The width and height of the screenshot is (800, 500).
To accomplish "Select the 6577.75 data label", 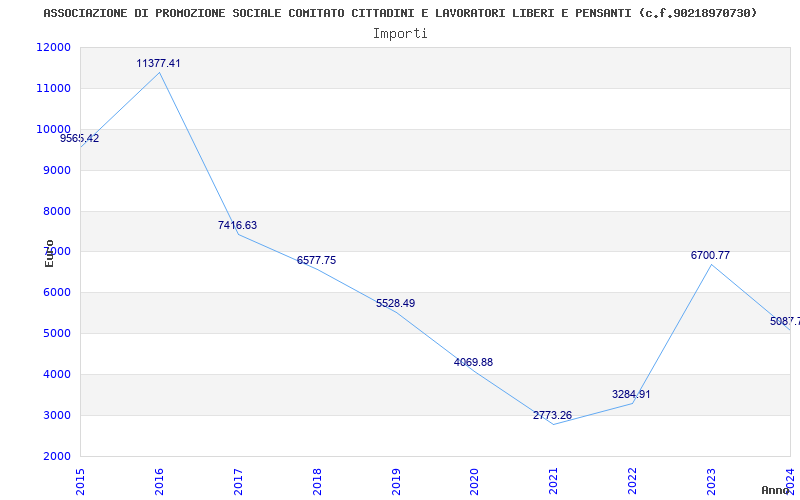I will pyautogui.click(x=316, y=260).
